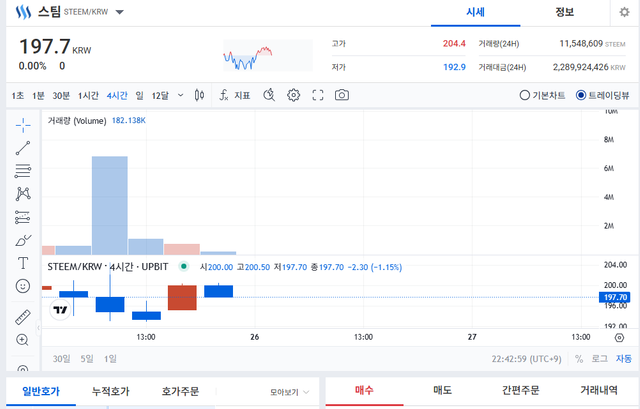640x409 pixels.
Task: Expand more time intervals chevron
Action: coord(180,96)
